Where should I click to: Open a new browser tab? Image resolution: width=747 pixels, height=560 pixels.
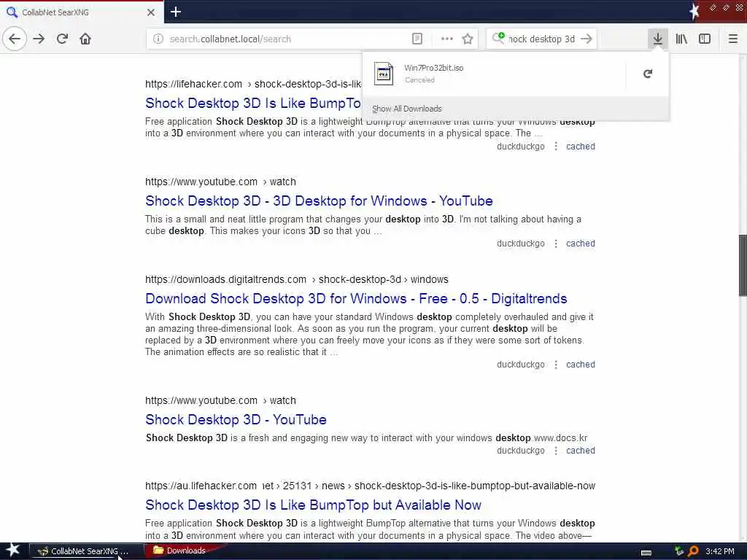pos(175,12)
